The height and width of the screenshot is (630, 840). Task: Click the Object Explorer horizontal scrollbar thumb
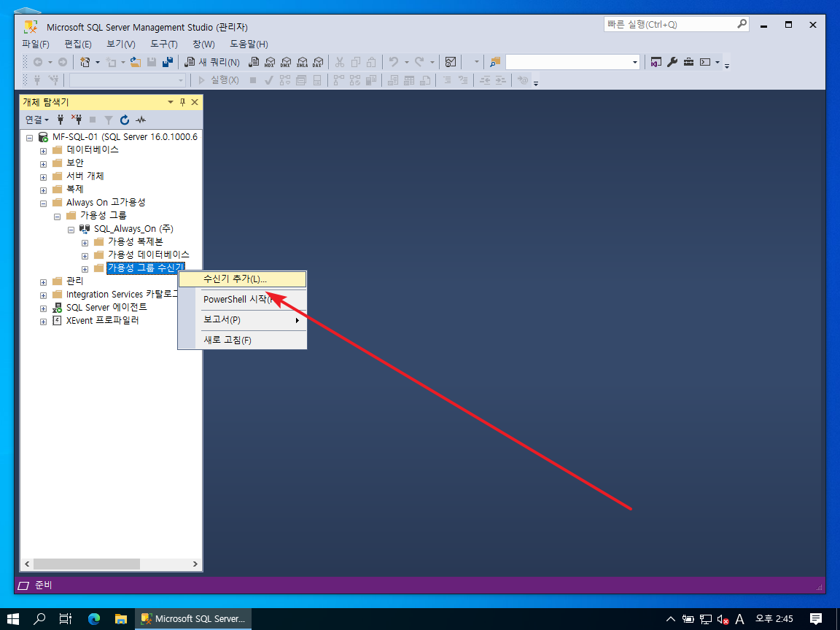tap(86, 564)
